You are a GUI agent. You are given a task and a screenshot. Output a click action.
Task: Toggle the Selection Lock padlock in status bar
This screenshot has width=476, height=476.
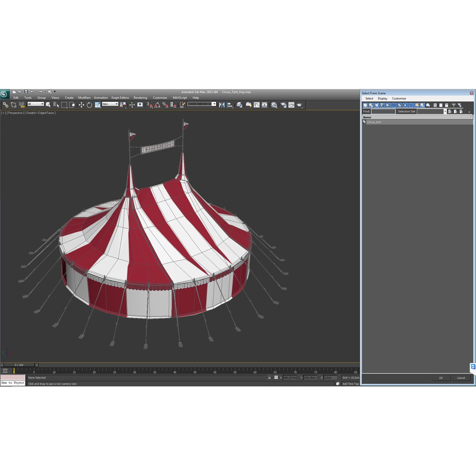pyautogui.click(x=269, y=378)
